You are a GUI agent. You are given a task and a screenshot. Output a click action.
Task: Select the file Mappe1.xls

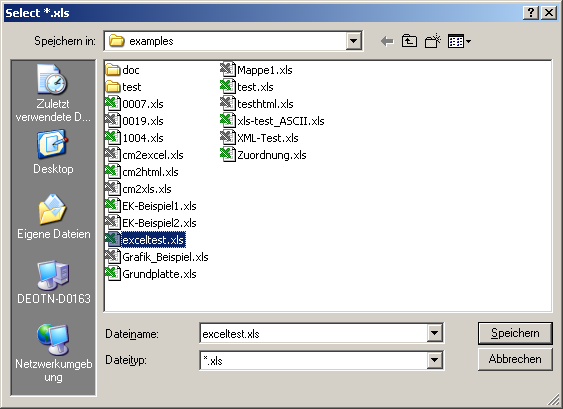256,69
